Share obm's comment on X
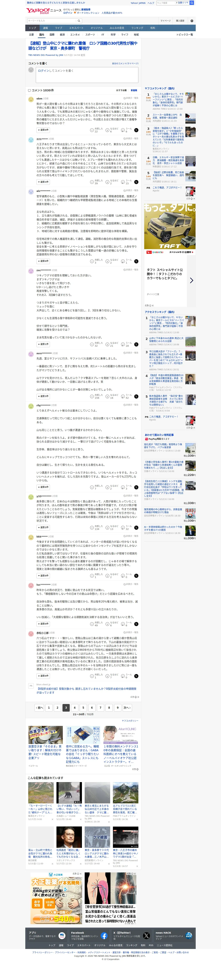The height and width of the screenshot is (980, 221). pyautogui.click(x=136, y=130)
